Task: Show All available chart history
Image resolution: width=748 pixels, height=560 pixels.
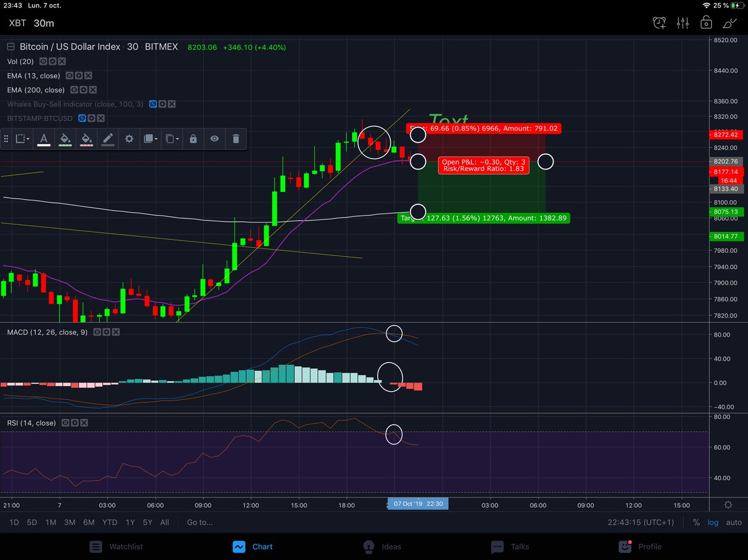Action: [165, 522]
